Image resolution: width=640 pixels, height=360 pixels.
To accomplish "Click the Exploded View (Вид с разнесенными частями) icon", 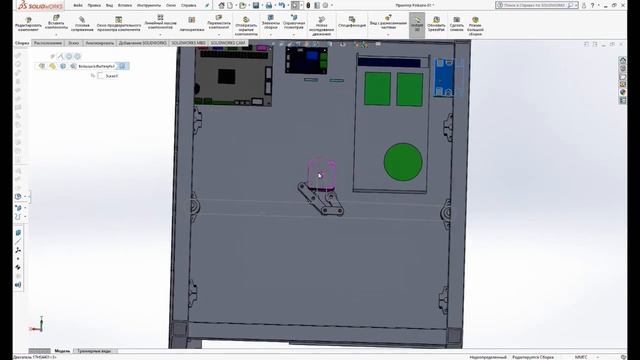I will pyautogui.click(x=388, y=18).
